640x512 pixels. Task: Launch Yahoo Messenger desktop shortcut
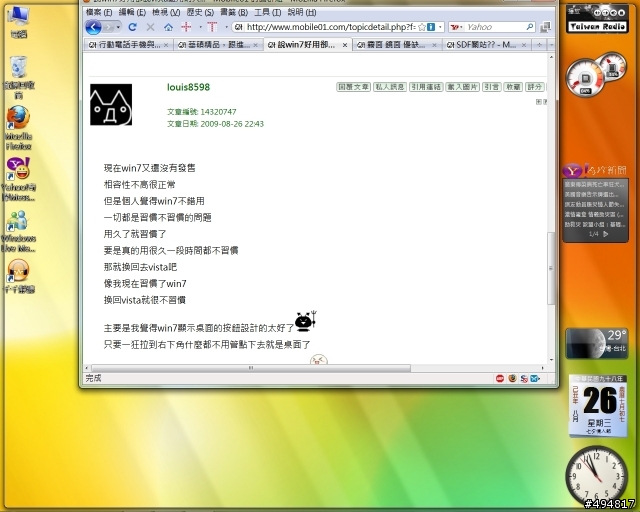(19, 179)
